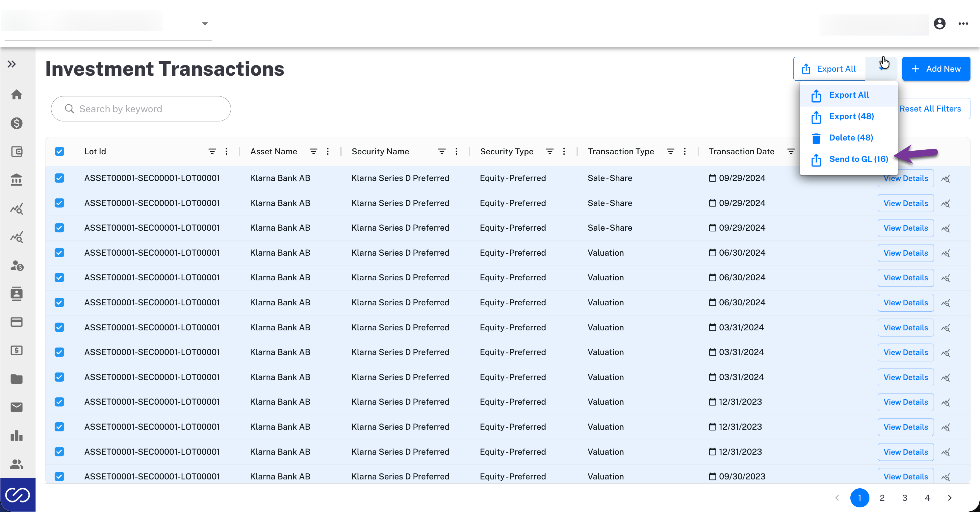Open the bar chart sidebar icon

16,436
